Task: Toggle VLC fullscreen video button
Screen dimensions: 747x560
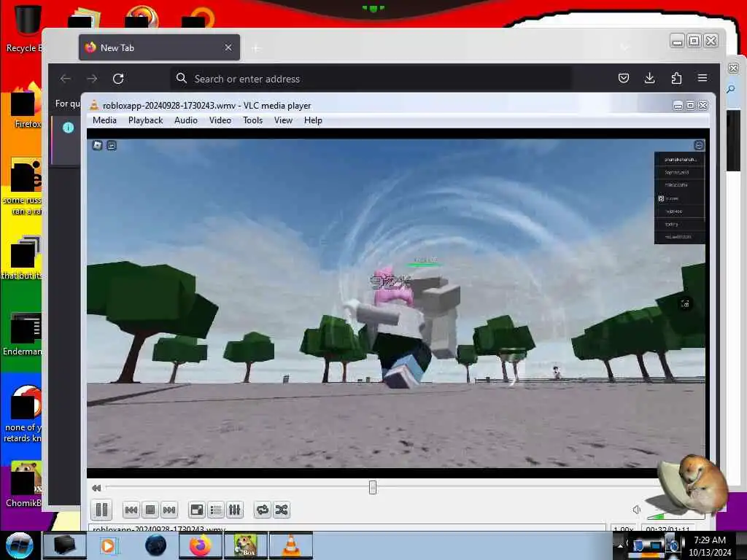Action: pyautogui.click(x=197, y=510)
